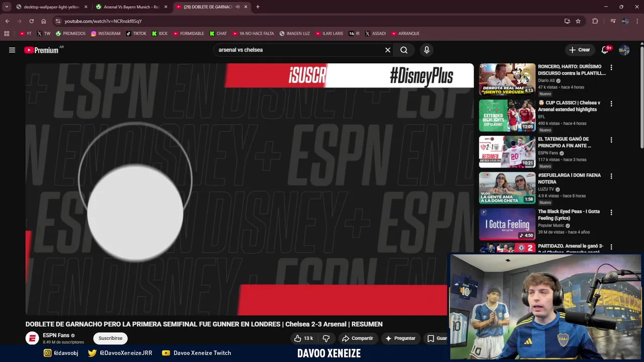Mute the tab using its speaker icon

coord(237,7)
